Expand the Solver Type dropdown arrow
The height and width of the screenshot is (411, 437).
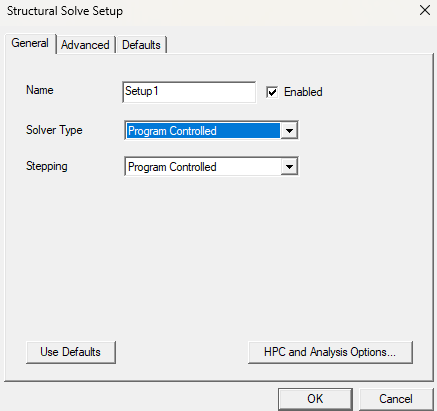(289, 131)
